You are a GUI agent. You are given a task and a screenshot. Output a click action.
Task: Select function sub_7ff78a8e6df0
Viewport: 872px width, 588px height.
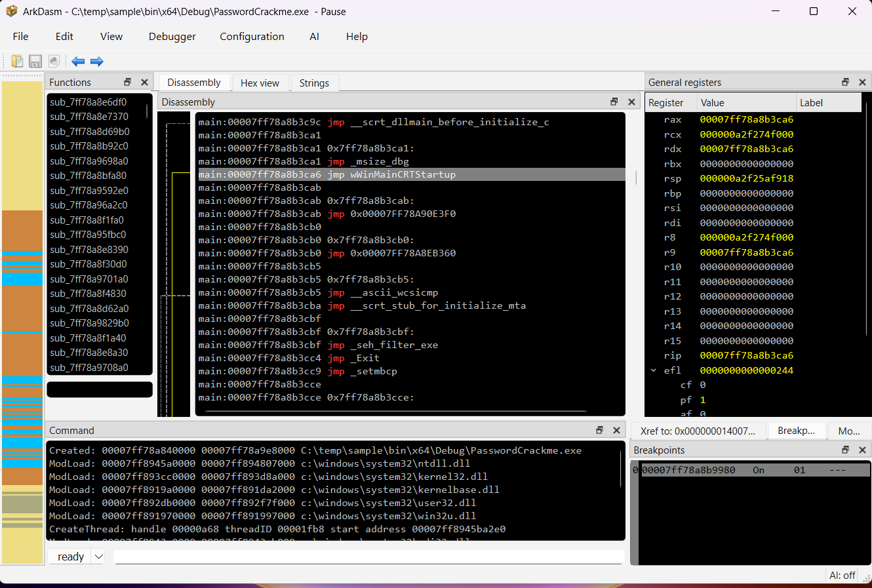(89, 102)
